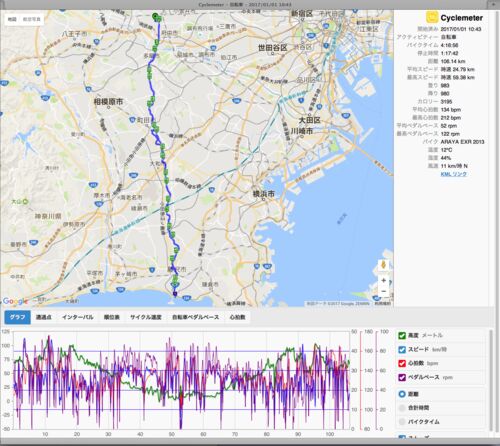Select the グラフ tab
Image resolution: width=500 pixels, height=446 pixels.
[17, 317]
